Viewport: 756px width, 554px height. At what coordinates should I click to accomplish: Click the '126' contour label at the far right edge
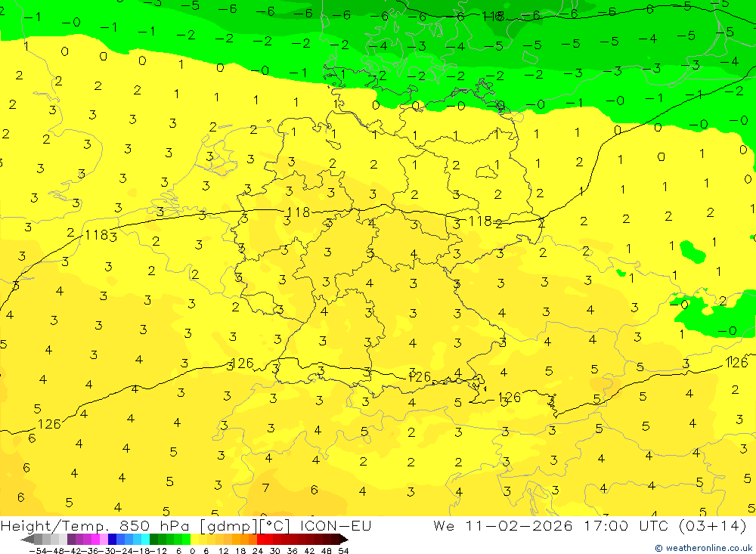click(x=736, y=363)
